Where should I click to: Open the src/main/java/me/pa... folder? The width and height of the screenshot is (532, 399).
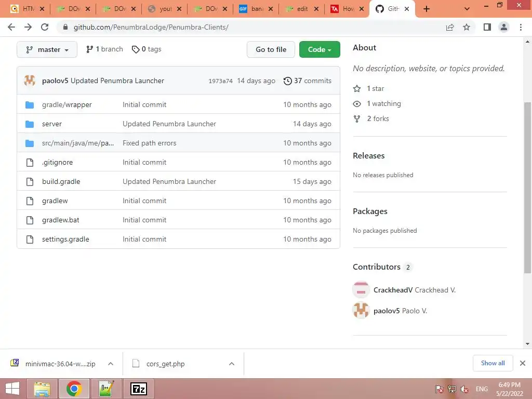click(78, 143)
